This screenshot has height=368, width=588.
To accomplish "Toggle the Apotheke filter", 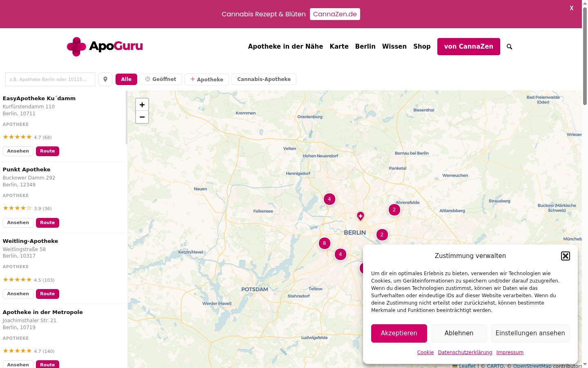I will (207, 79).
